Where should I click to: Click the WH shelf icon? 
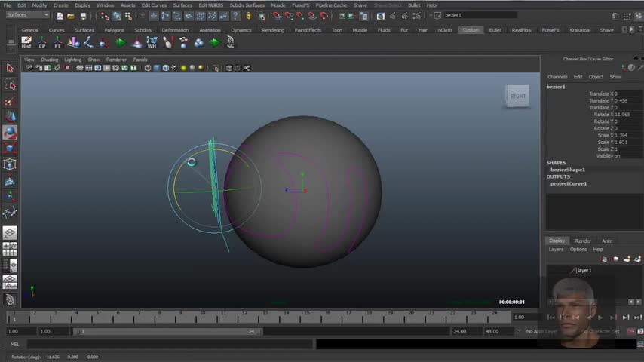(152, 43)
